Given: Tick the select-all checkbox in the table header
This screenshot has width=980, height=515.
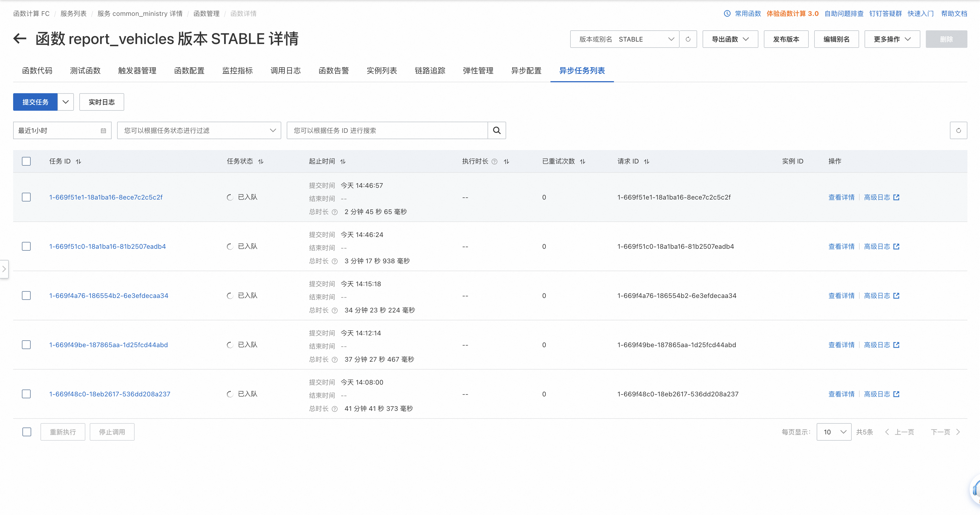Looking at the screenshot, I should [26, 161].
